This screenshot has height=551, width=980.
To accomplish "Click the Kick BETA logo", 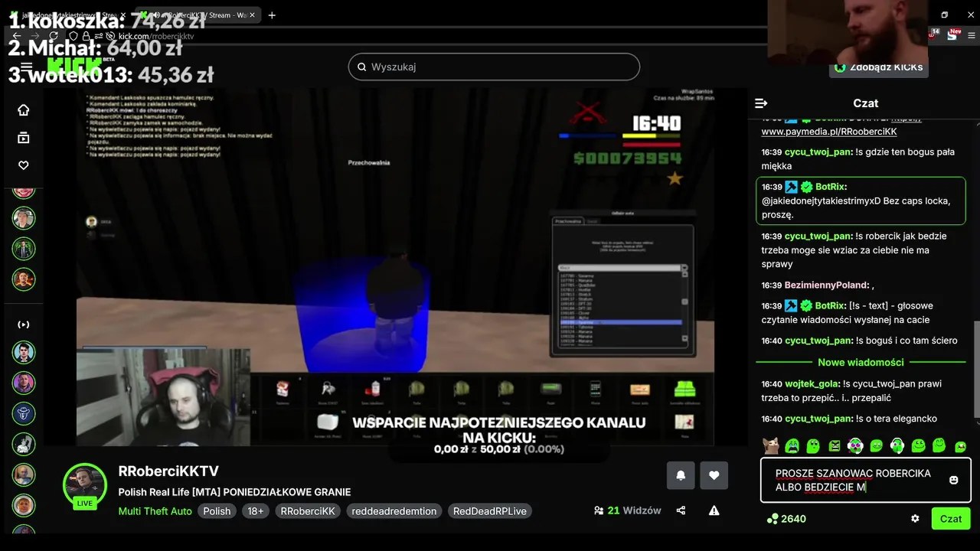I will click(80, 66).
